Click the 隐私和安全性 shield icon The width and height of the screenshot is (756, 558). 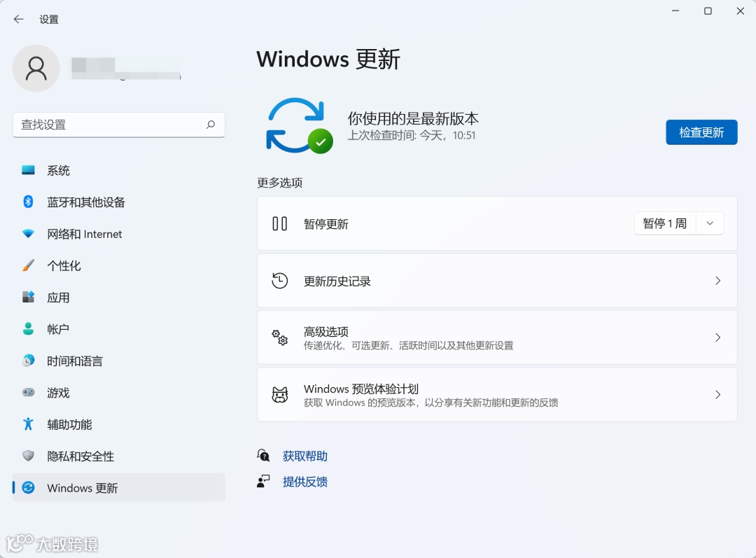click(x=29, y=456)
